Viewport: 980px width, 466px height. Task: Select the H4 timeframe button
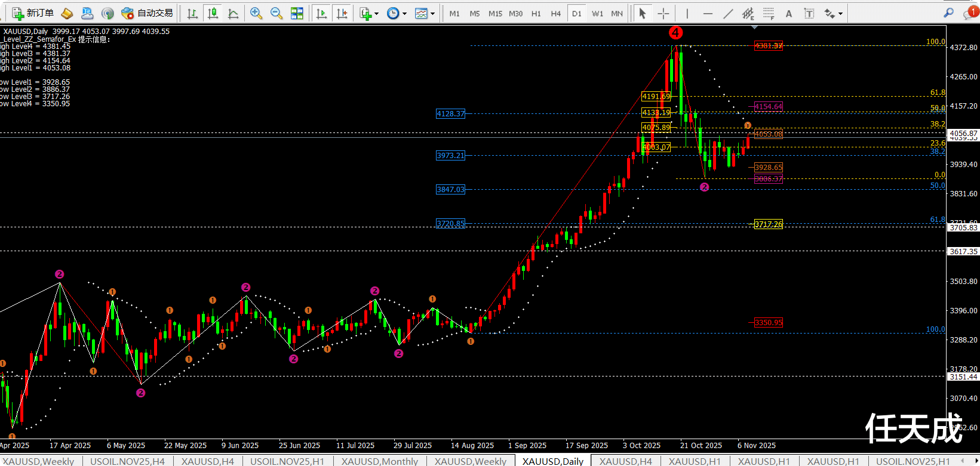[x=556, y=13]
